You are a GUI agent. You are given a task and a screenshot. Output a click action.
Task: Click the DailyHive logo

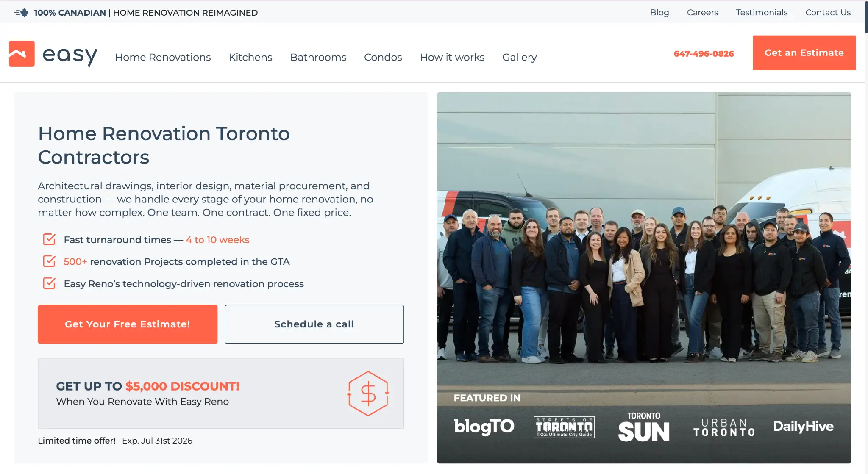(x=803, y=426)
